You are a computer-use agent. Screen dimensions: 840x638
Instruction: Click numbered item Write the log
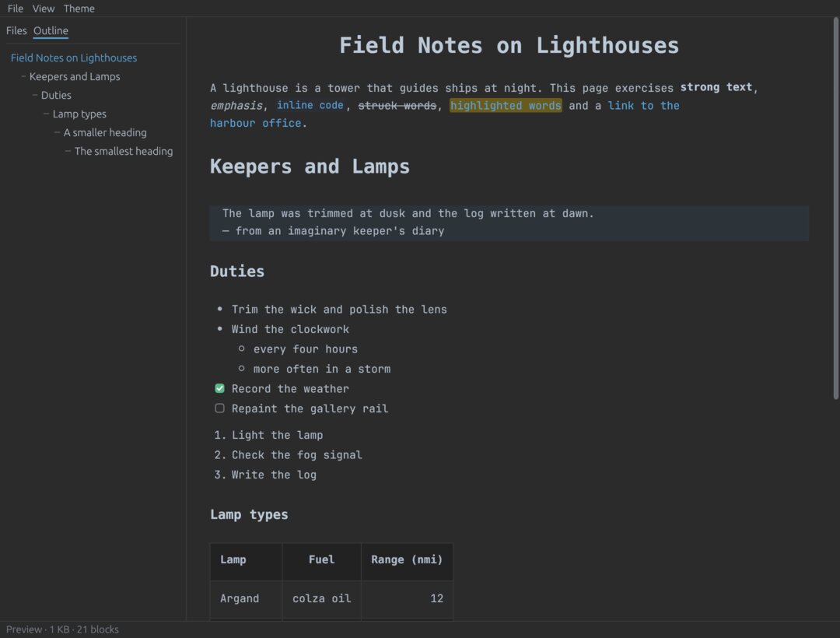pos(275,475)
